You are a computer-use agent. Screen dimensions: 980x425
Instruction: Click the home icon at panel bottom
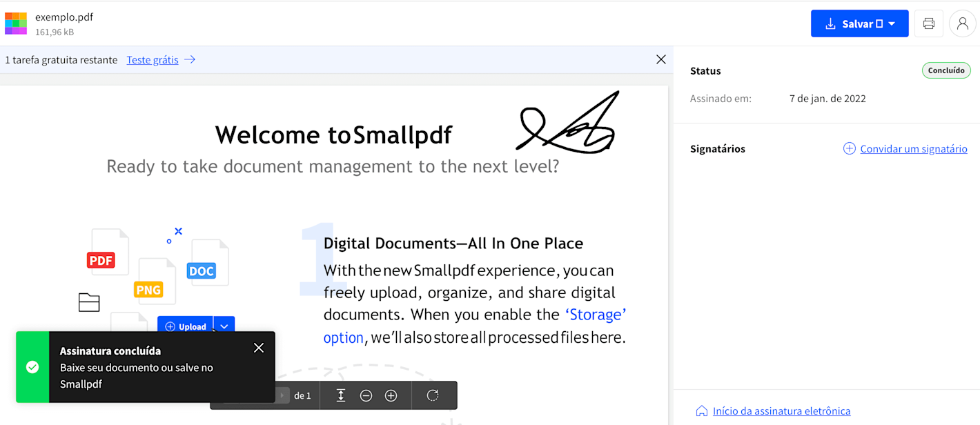pos(702,411)
